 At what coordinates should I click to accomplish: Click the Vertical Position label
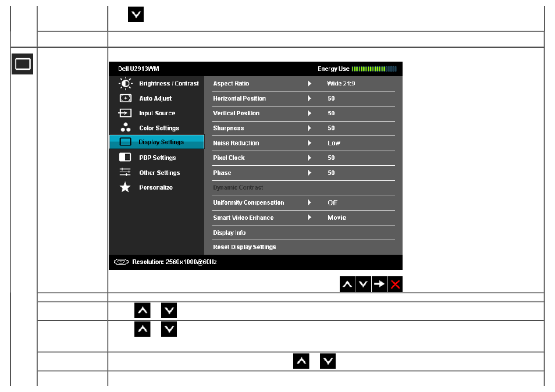point(236,113)
